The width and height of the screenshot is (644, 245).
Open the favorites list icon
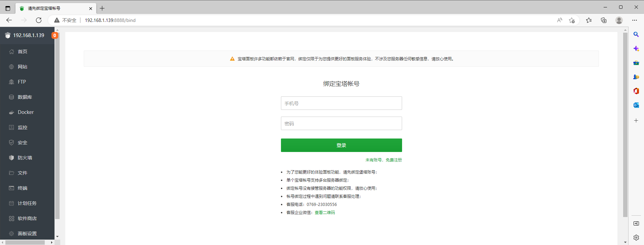pos(589,20)
